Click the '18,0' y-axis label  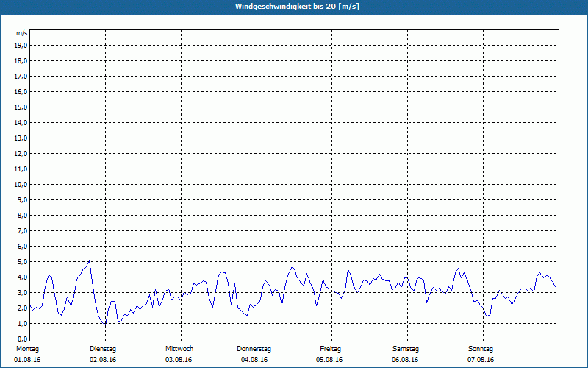point(21,61)
